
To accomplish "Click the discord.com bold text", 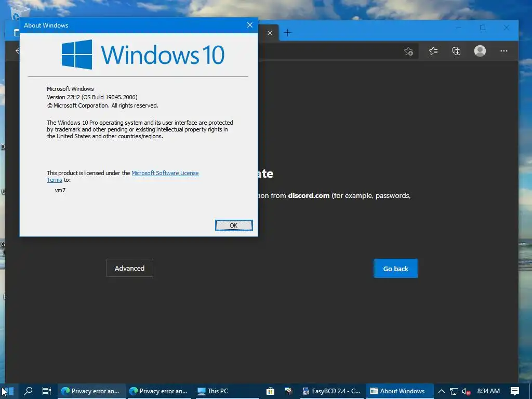I will click(309, 195).
